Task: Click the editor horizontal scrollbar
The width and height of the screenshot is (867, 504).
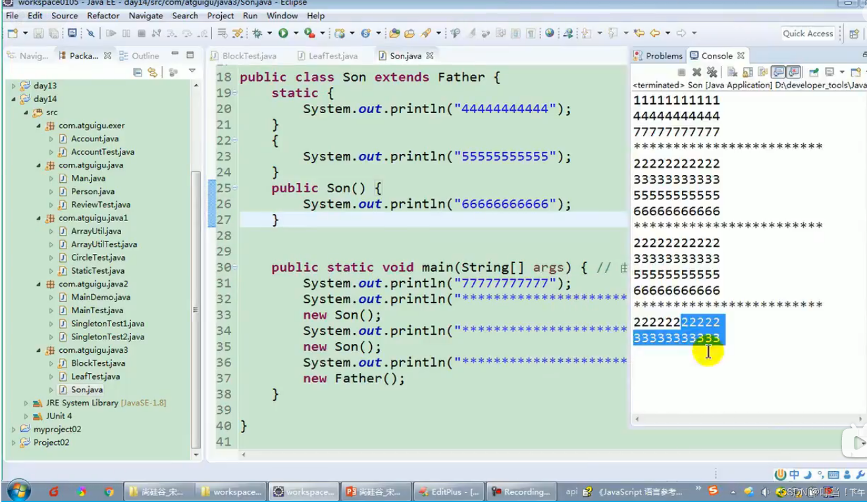Action: tap(434, 455)
